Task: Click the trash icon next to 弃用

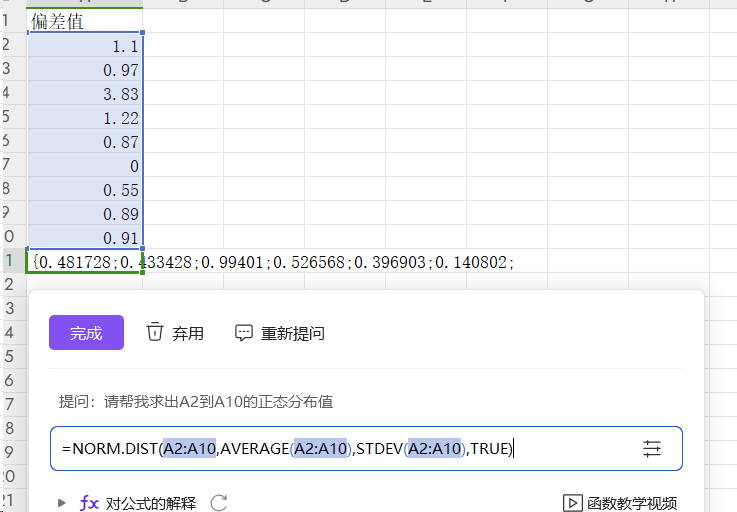Action: tap(155, 332)
